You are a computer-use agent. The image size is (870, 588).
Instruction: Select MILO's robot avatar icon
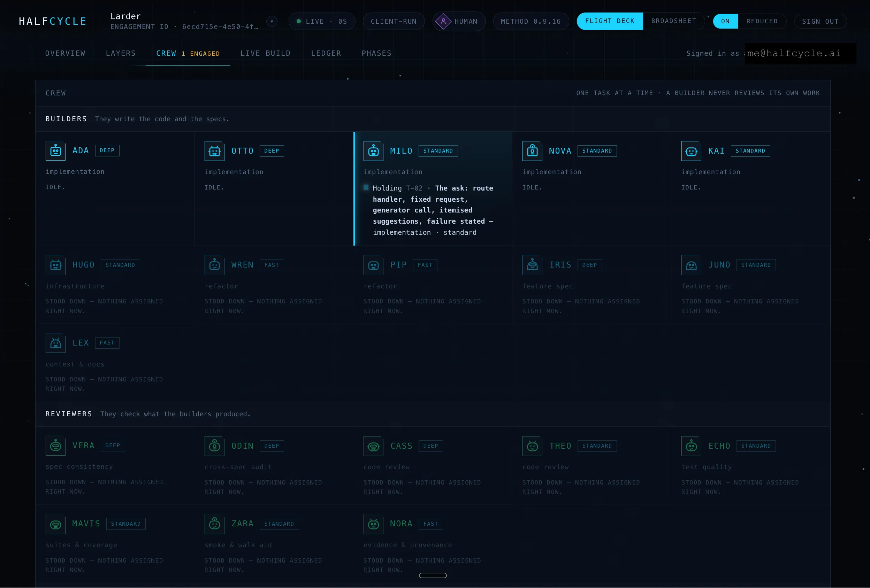[373, 151]
